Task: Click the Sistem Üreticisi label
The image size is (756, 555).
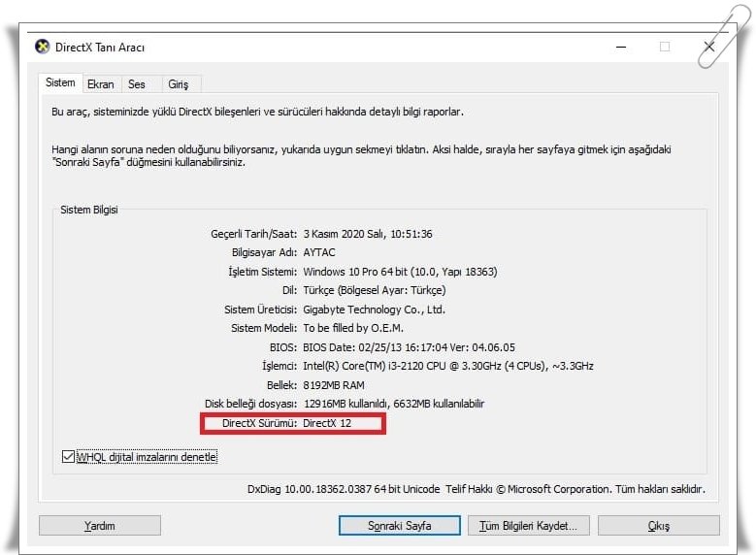Action: coord(260,310)
